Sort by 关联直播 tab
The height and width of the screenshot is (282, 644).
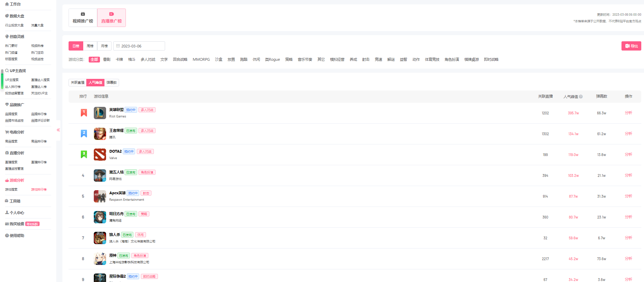(77, 82)
